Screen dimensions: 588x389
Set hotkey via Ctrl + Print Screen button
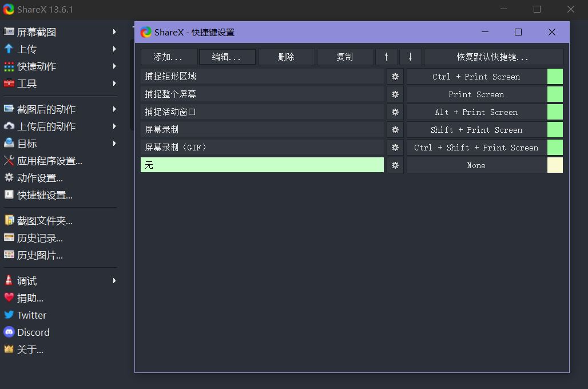pyautogui.click(x=476, y=77)
